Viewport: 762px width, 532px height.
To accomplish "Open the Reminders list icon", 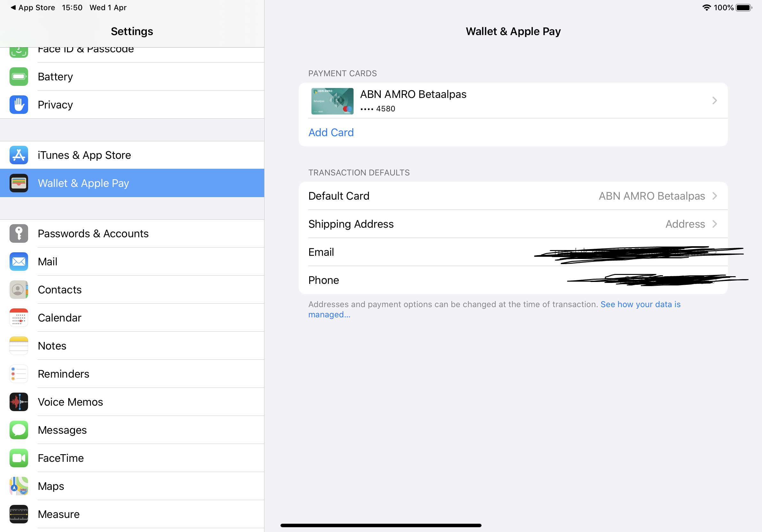I will [19, 374].
